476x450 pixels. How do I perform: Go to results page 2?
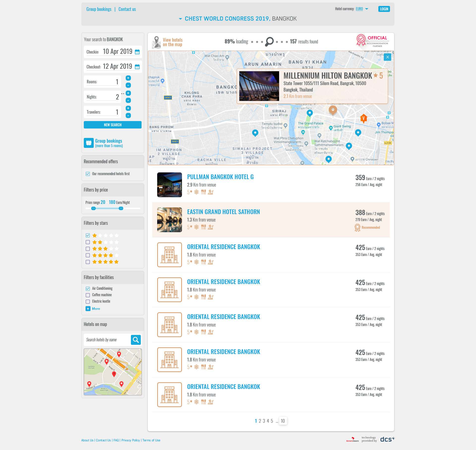tap(260, 421)
